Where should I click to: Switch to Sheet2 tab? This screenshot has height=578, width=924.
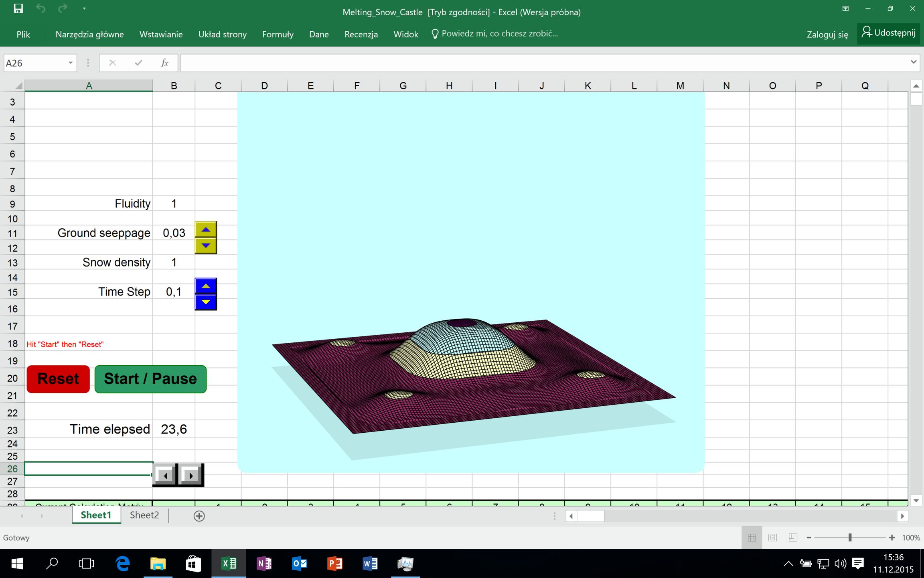point(144,515)
